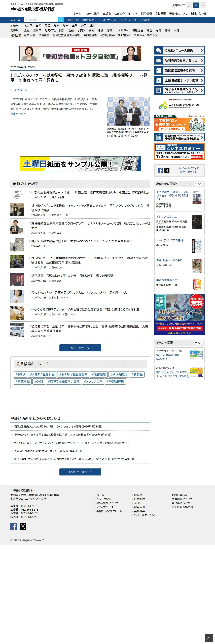The image size is (215, 644).
Task: Click the ビジネスセミナー ad banner
Action: coord(180,151)
